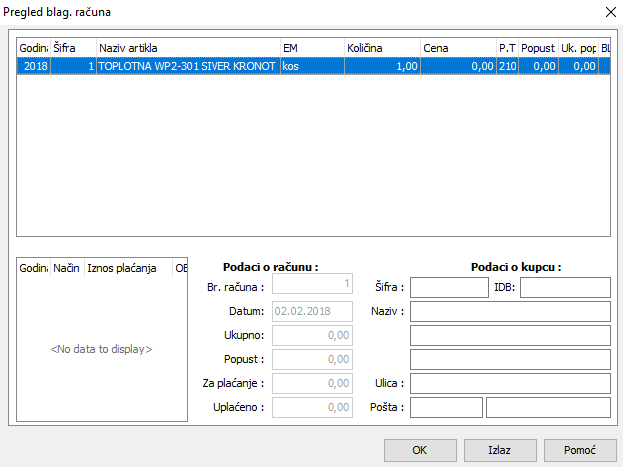This screenshot has width=623, height=467.
Task: Click the Cena column header
Action: (x=457, y=48)
